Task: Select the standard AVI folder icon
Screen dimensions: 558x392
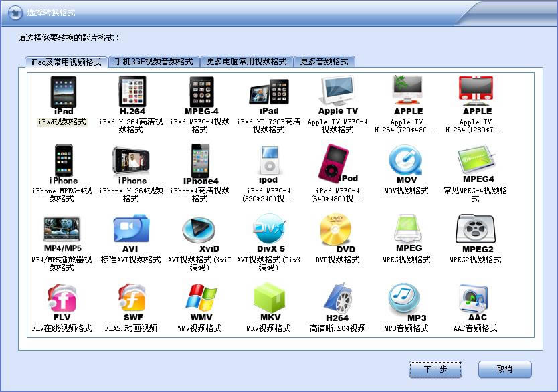Action: pos(131,233)
